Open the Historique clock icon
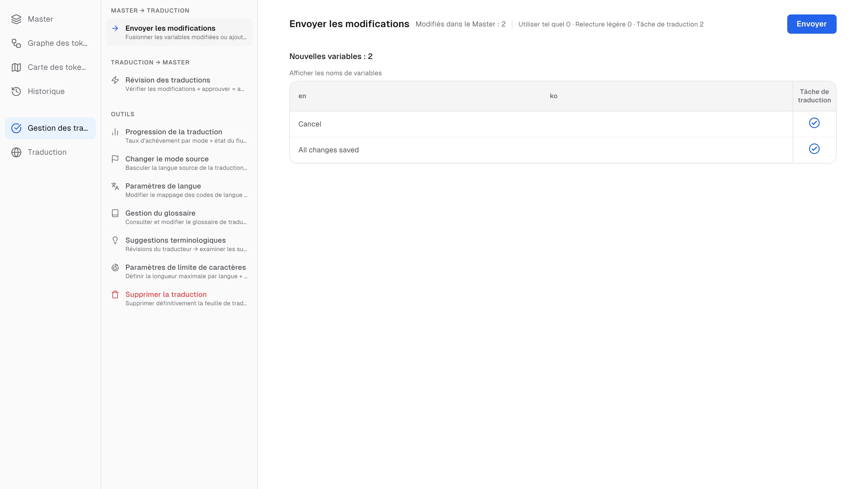Screen dimensions: 868x489 pyautogui.click(x=16, y=92)
